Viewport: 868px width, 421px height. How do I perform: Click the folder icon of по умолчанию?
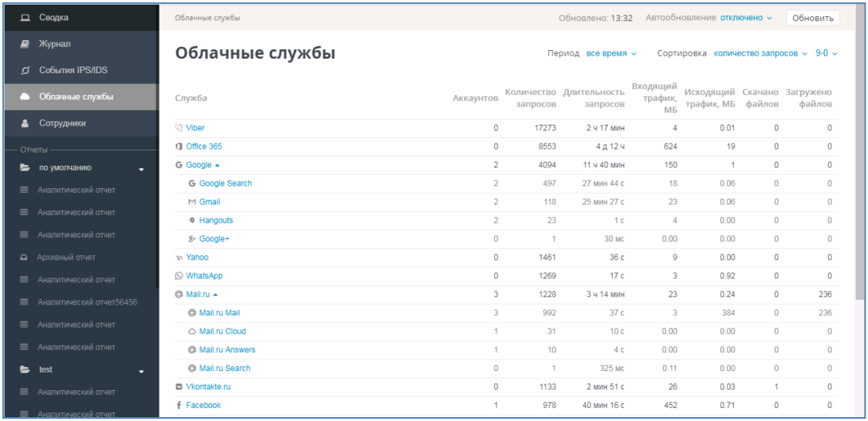pyautogui.click(x=25, y=168)
